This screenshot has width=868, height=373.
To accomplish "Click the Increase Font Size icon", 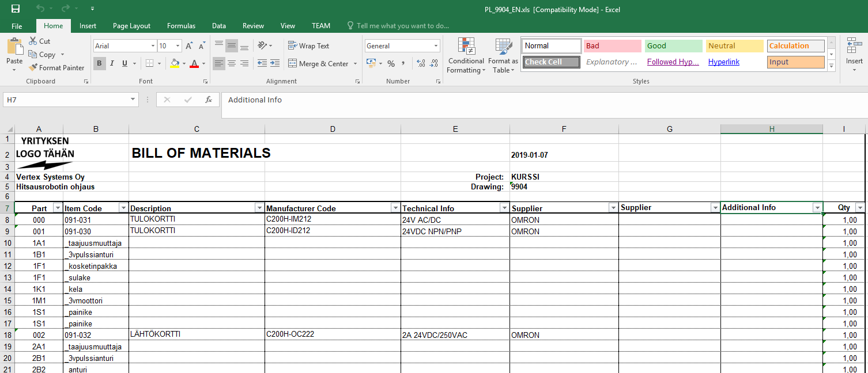I will pos(189,46).
